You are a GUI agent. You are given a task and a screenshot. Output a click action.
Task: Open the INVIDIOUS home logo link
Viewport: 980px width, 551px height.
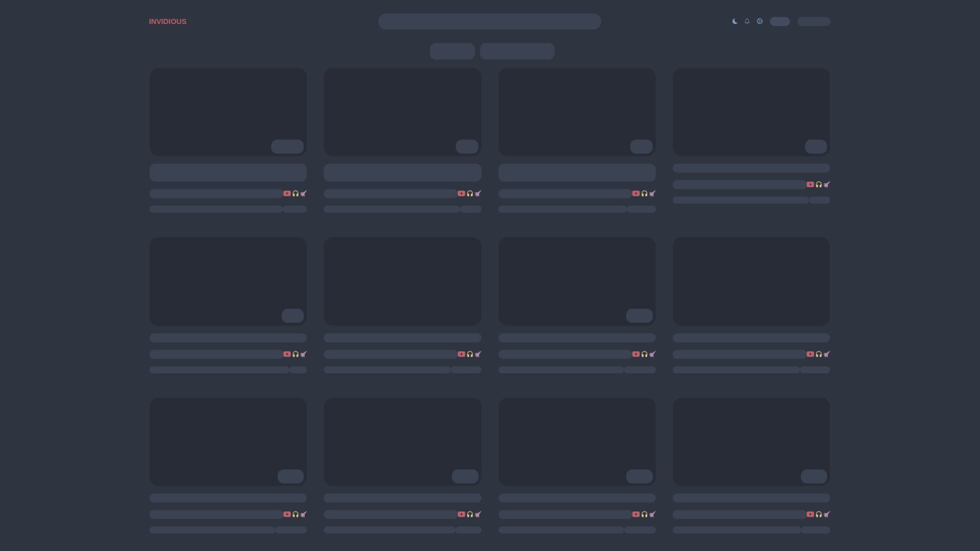[167, 21]
